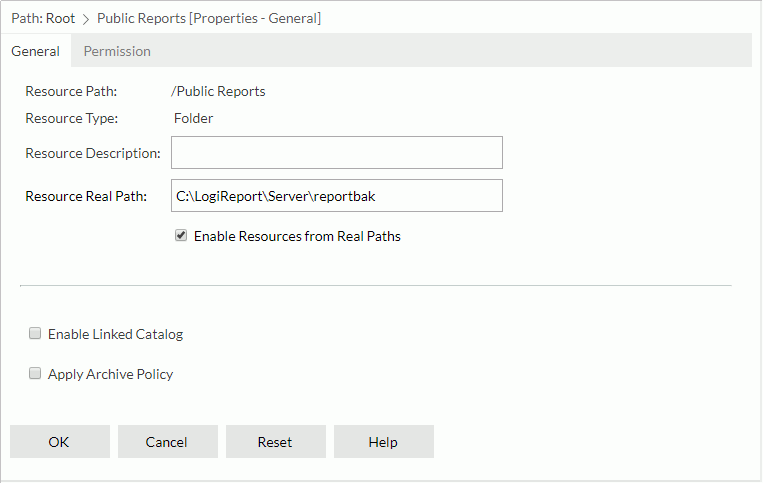Focus the Resource Description text field
Viewport: 763px width, 483px height.
336,153
